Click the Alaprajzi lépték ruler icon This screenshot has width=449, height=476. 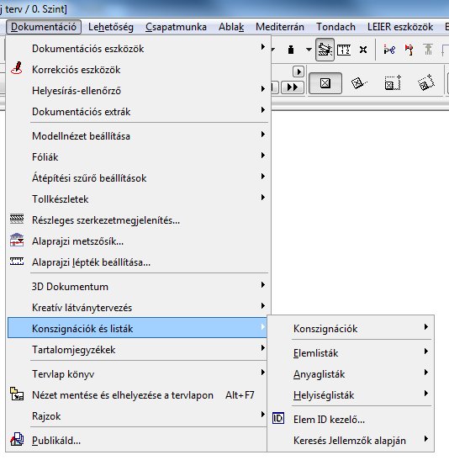click(17, 261)
